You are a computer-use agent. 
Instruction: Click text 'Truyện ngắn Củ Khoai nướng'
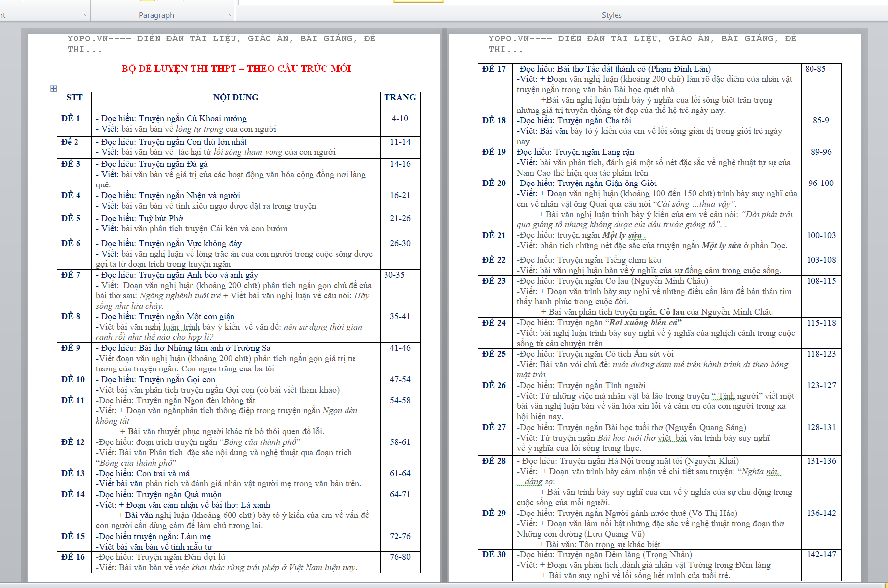coord(193,119)
